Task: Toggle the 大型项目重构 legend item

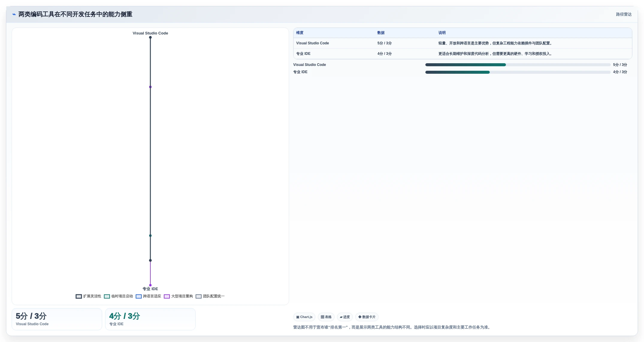Action: point(178,296)
